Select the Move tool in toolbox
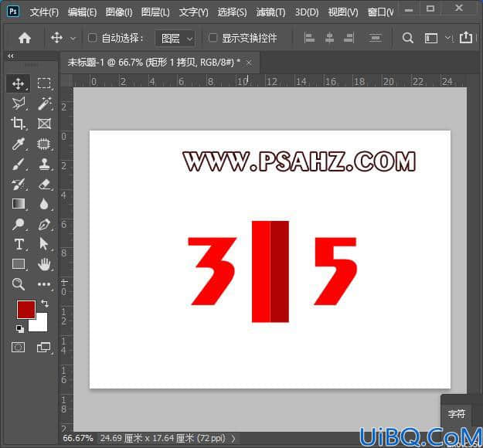This screenshot has height=448, width=483. coord(19,83)
